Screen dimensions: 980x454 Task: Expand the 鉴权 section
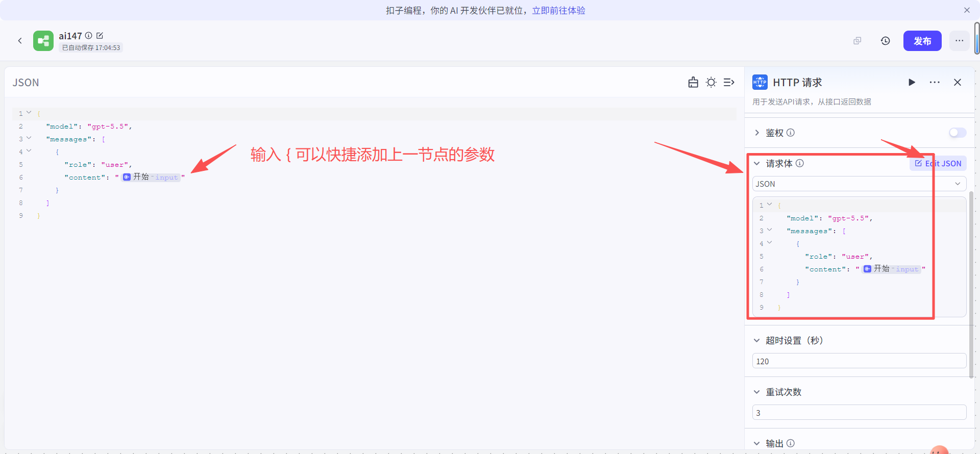click(x=757, y=133)
